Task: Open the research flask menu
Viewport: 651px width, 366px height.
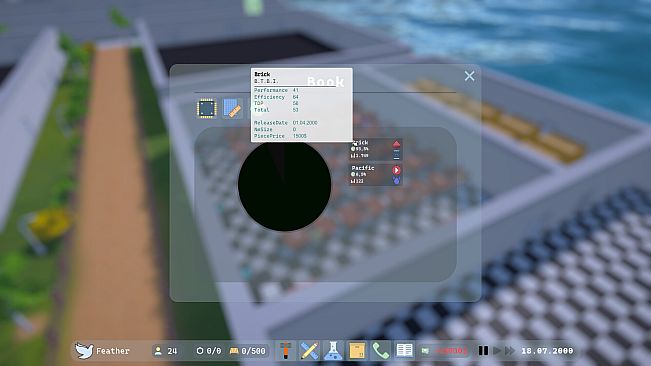Action: pos(333,351)
